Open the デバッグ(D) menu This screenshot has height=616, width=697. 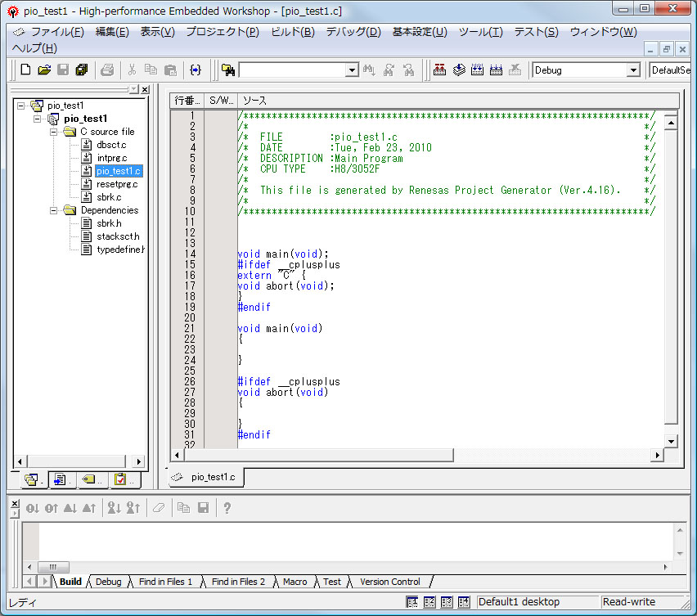coord(353,32)
